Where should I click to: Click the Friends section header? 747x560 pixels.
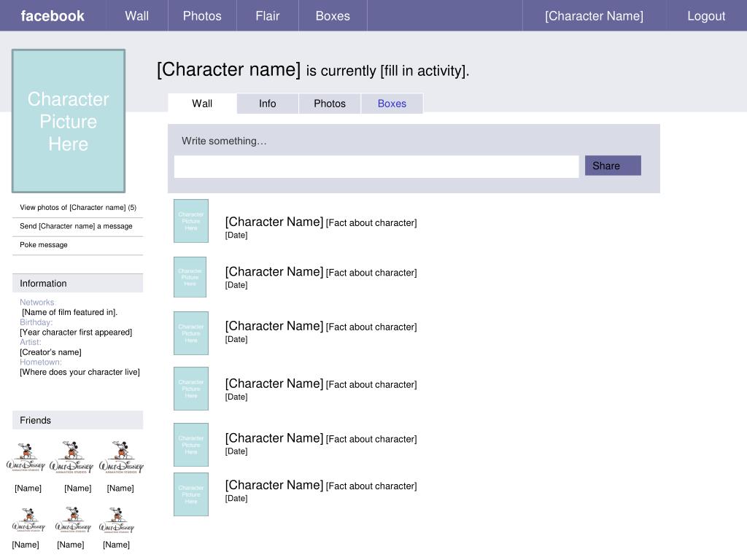tap(77, 421)
